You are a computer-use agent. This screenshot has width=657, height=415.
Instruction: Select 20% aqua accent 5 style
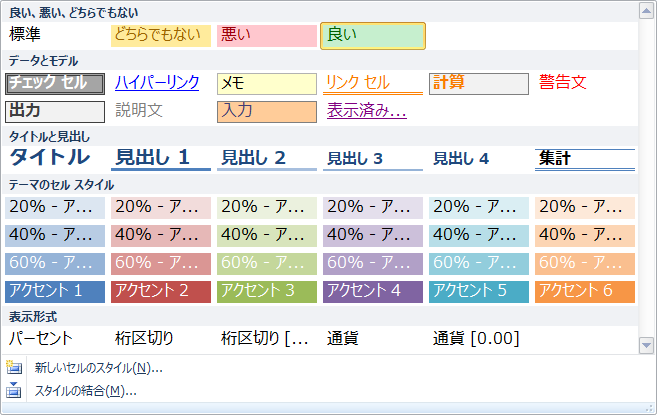[x=479, y=208]
